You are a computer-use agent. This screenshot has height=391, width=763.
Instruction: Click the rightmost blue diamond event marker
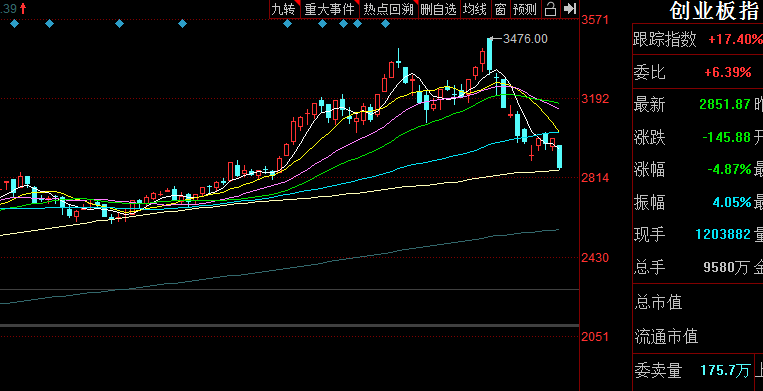[385, 23]
